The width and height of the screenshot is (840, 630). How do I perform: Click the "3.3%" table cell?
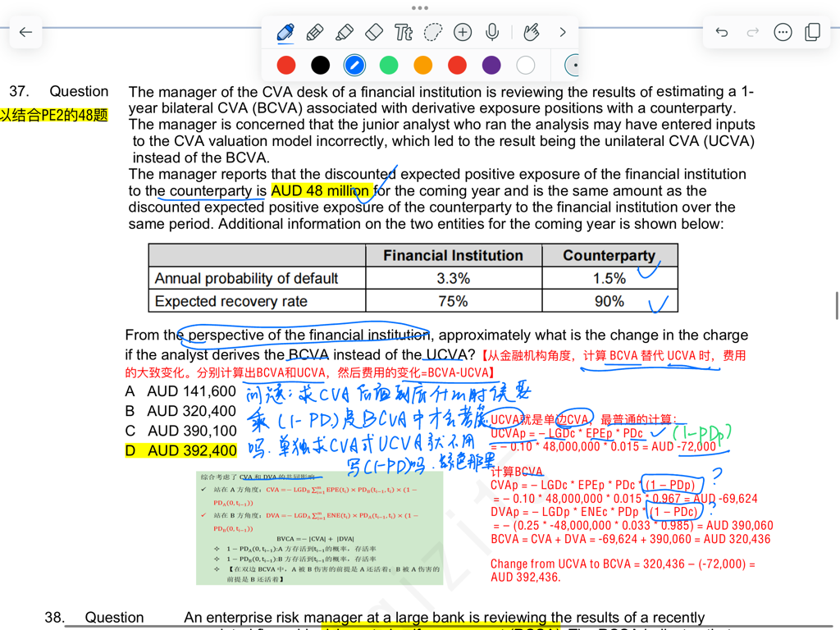point(453,279)
